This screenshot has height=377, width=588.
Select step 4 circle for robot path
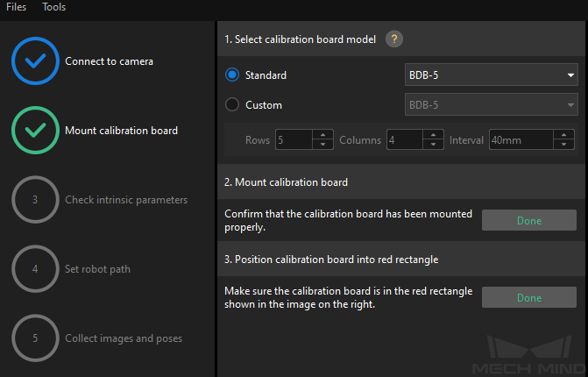coord(35,269)
